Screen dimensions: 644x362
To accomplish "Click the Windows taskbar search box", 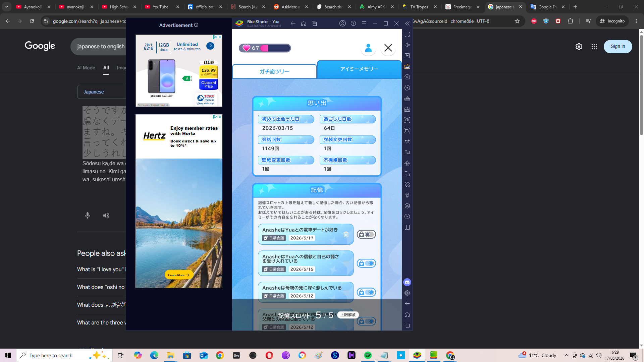I will click(x=64, y=355).
